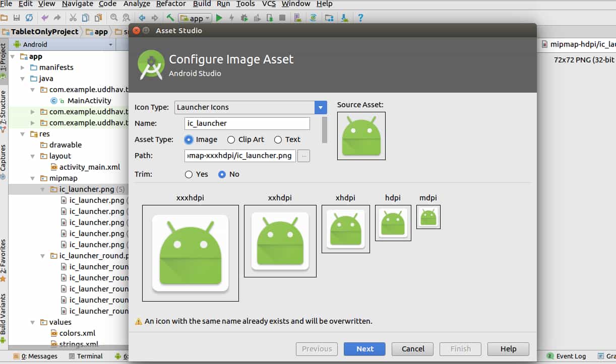Screen dimensions: 616x364
Task: Open the Build menu
Action: [x=202, y=4]
